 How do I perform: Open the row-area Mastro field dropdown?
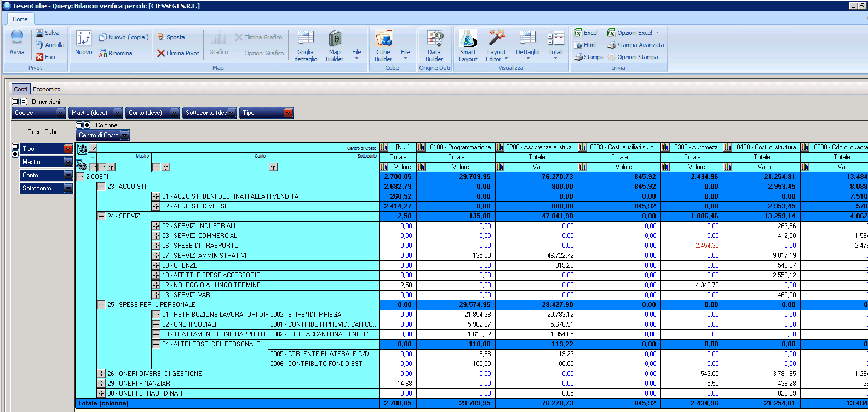tap(68, 162)
